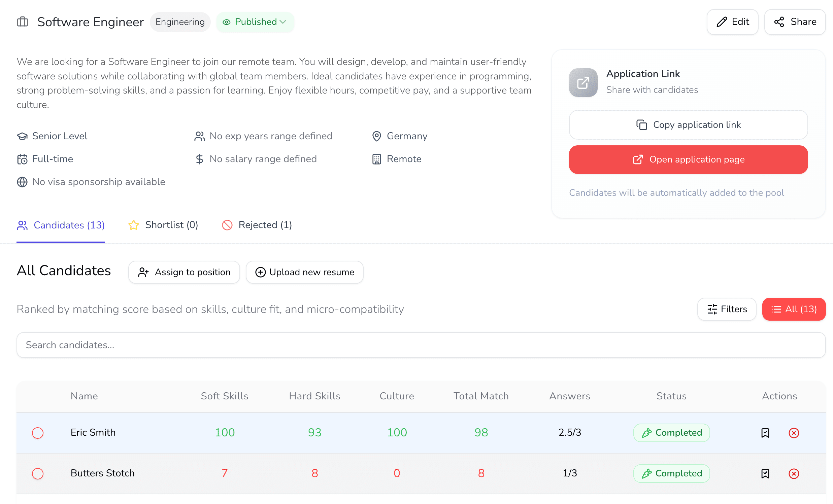The image size is (833, 504).
Task: Click shortlist bookmark icon for Butters Stotch
Action: point(765,473)
